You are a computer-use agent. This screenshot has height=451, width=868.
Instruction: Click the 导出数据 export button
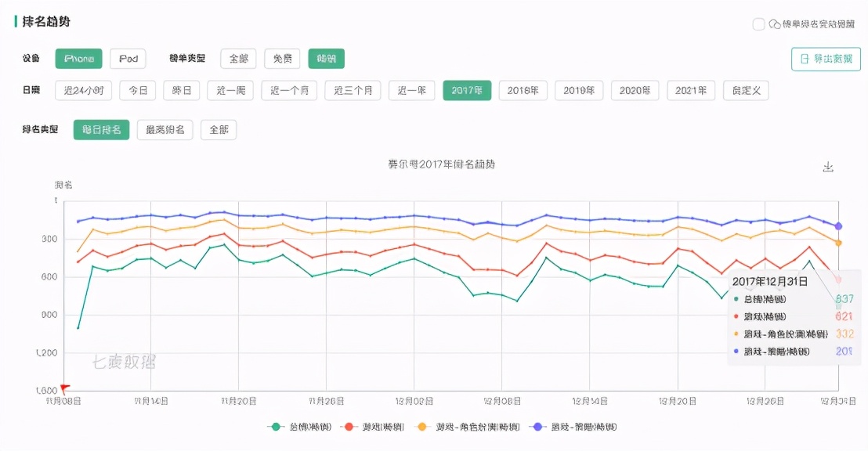point(826,59)
